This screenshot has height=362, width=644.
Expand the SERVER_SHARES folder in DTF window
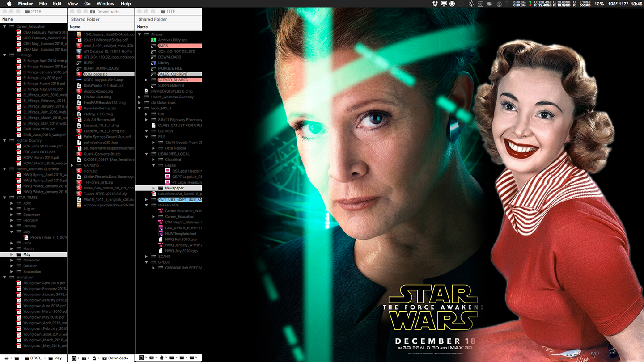click(x=146, y=80)
